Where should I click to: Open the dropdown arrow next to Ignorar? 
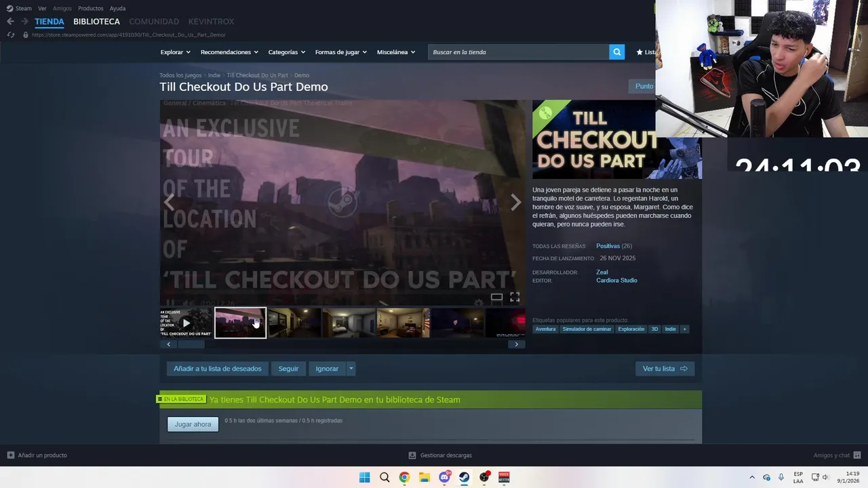351,369
